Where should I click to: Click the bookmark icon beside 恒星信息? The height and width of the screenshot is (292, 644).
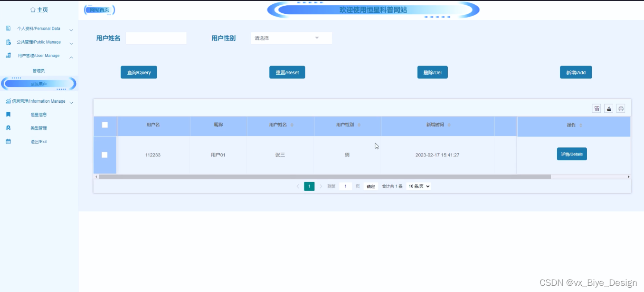coord(8,115)
